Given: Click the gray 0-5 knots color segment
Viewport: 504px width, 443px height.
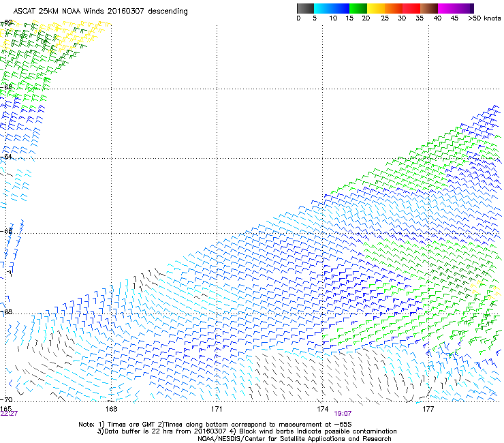Looking at the screenshot, I should 305,8.
